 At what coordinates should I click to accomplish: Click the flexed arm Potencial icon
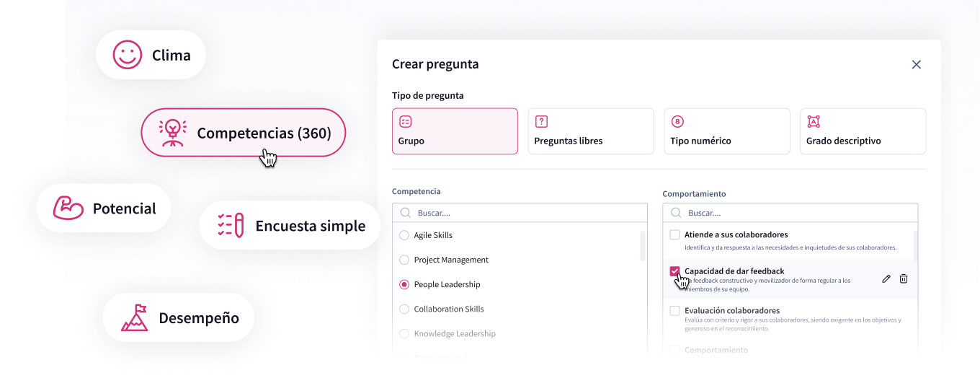tap(68, 208)
